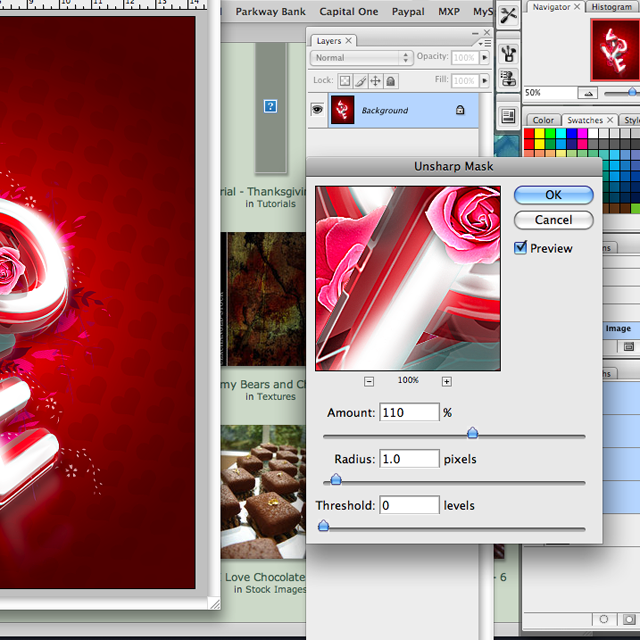The height and width of the screenshot is (640, 640).
Task: Click the chocolate squares photo in browser
Action: [x=263, y=492]
